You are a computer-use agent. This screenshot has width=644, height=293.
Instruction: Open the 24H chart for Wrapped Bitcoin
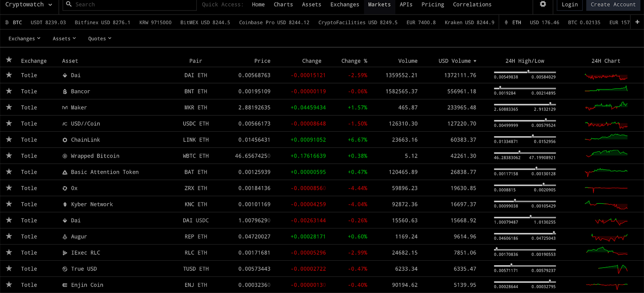[x=606, y=154]
